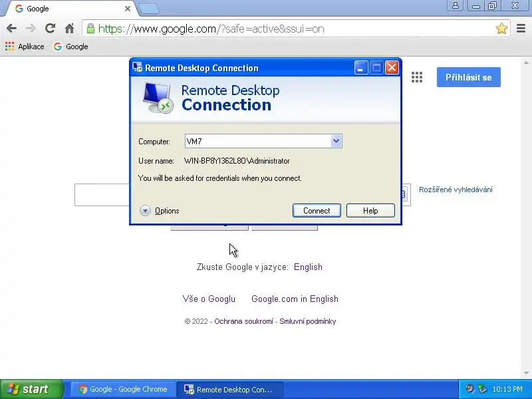This screenshot has width=532, height=399.
Task: Click into the Computer field showing VM7
Action: [258, 141]
